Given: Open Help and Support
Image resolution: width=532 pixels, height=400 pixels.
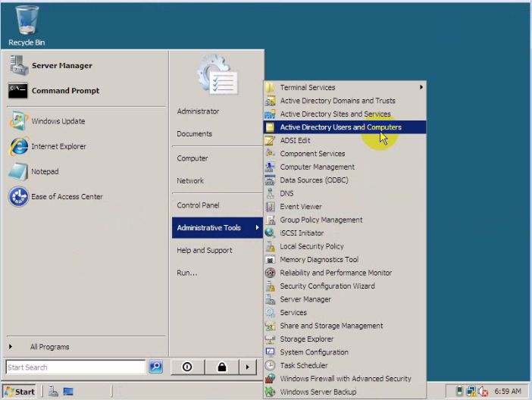Looking at the screenshot, I should click(217, 250).
